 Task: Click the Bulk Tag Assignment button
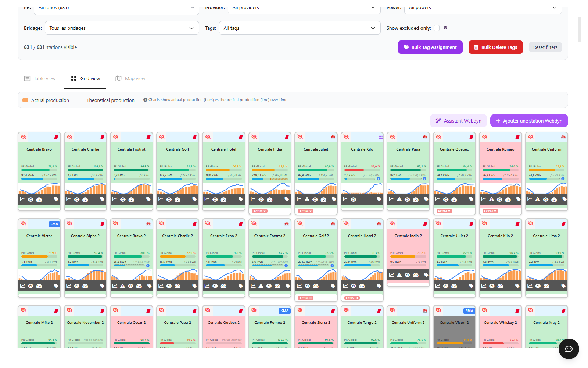tap(430, 47)
